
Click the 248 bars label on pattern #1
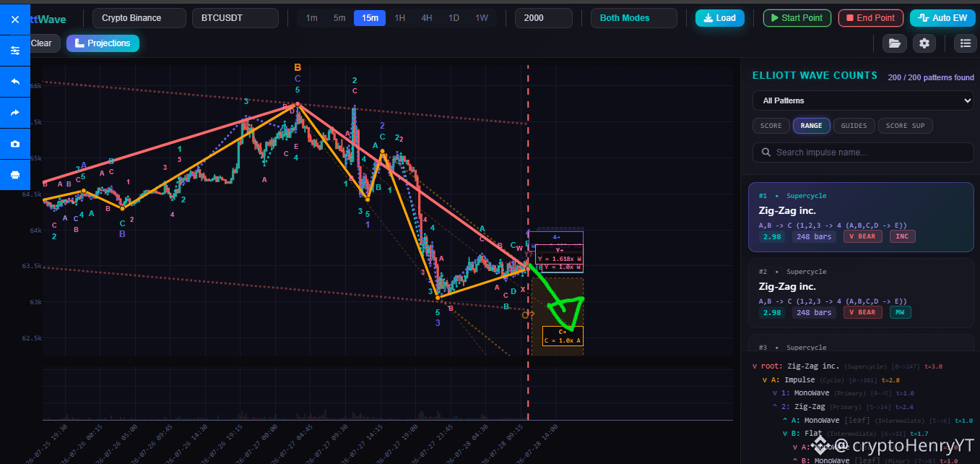click(814, 236)
